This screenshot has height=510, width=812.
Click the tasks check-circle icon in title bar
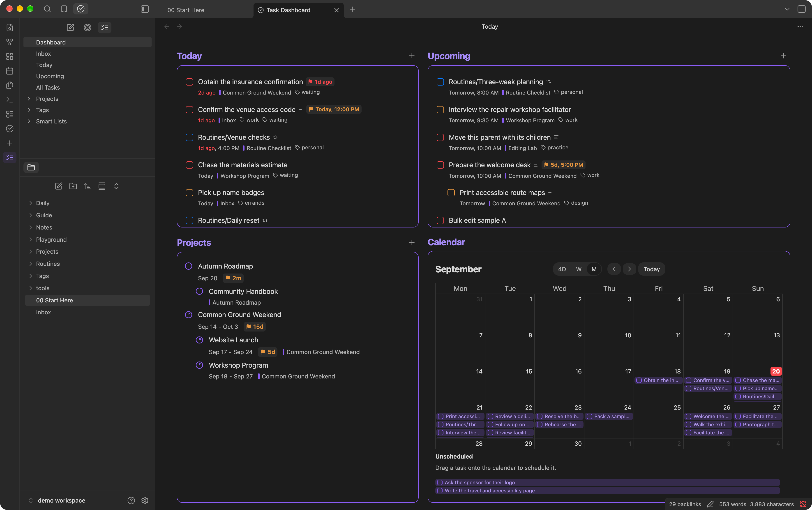(x=81, y=9)
